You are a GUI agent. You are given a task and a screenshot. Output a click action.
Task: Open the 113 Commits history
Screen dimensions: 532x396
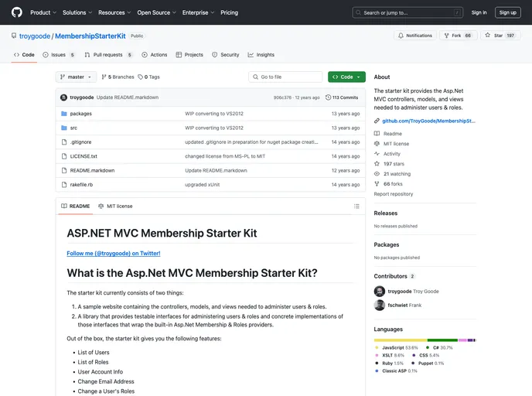point(341,97)
